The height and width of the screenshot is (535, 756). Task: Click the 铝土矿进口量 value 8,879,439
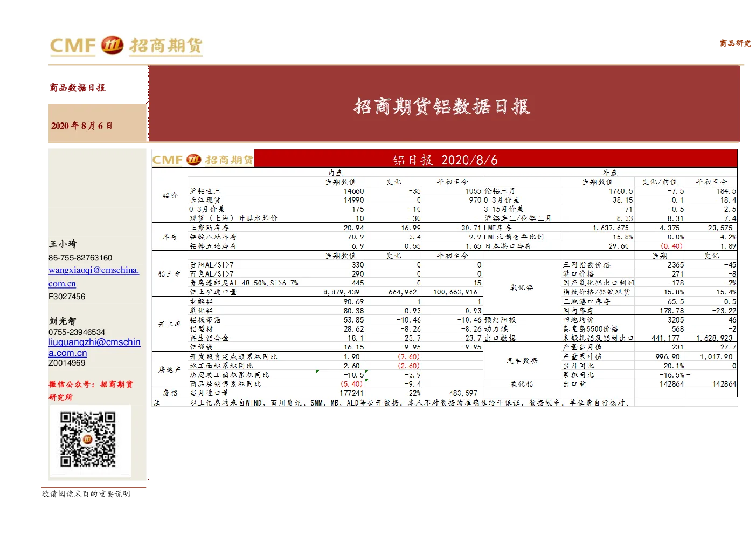tap(341, 292)
